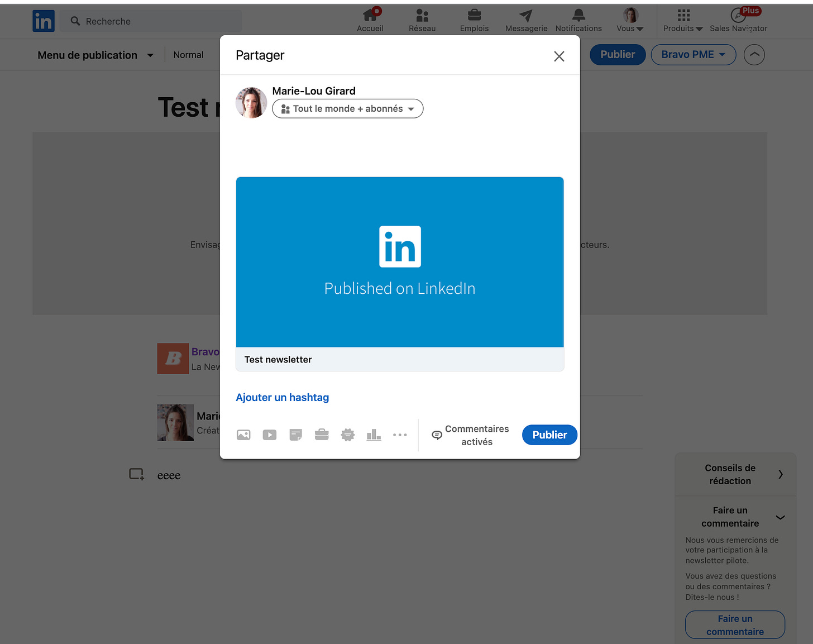The width and height of the screenshot is (813, 644).
Task: Open the Réseau page
Action: 422,20
